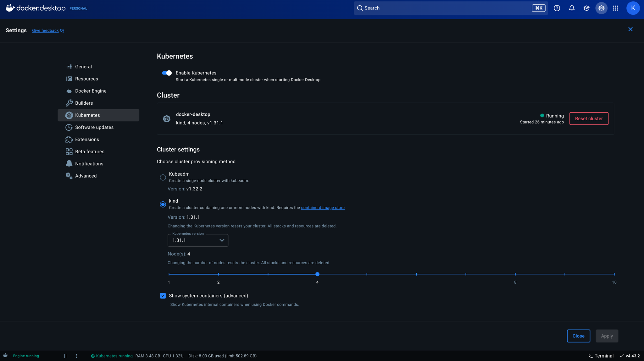Click the Extensions puzzle piece icon
Screen dimensions: 644x361
click(69, 139)
